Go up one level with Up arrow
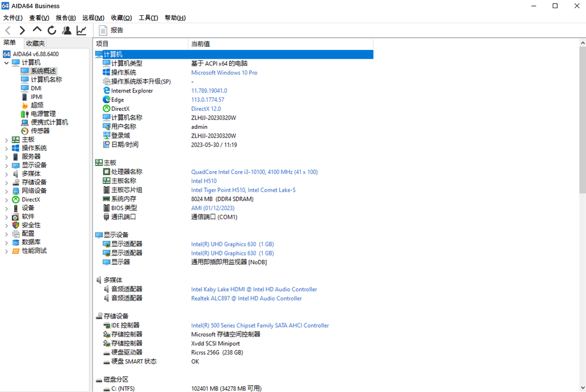586x392 pixels. pyautogui.click(x=37, y=30)
